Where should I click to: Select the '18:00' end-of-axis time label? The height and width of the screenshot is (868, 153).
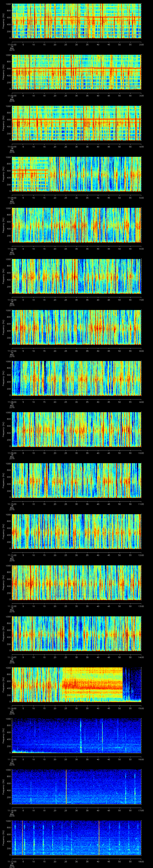tap(141, 861)
